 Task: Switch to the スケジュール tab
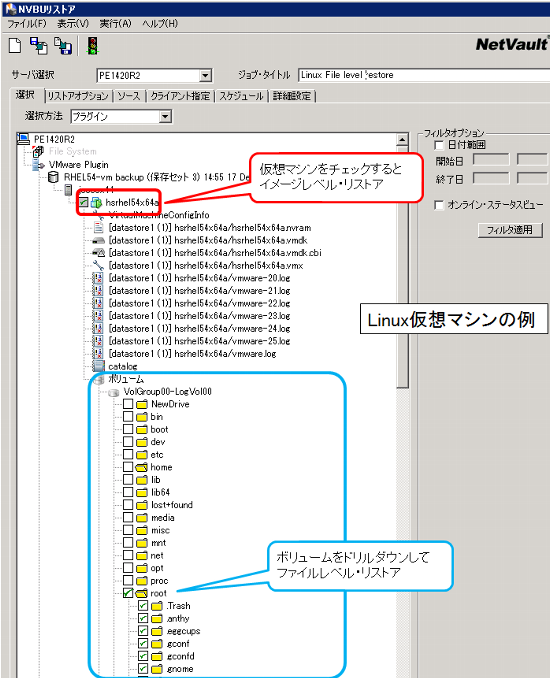[x=241, y=96]
